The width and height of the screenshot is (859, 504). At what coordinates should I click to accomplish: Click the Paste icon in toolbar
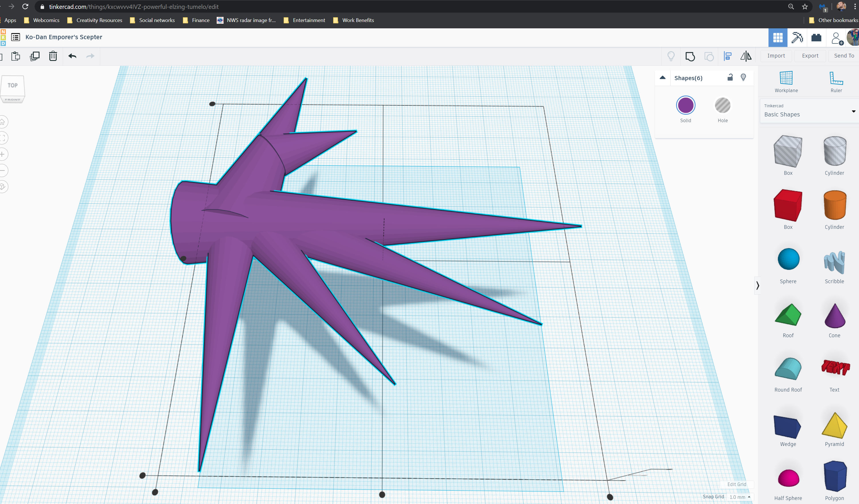pyautogui.click(x=16, y=56)
